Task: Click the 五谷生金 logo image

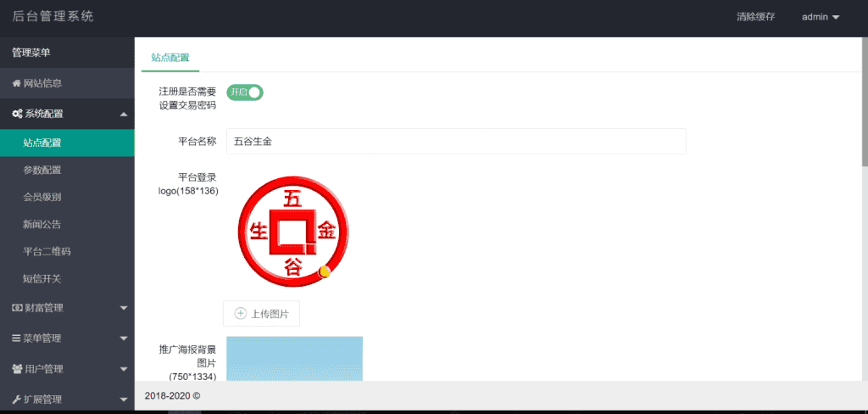Action: pyautogui.click(x=293, y=231)
